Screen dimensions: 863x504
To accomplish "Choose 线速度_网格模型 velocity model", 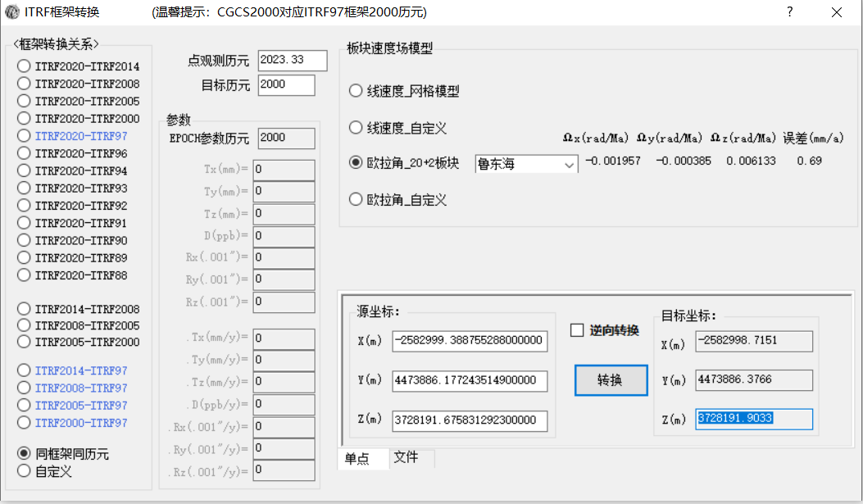I will pos(356,91).
